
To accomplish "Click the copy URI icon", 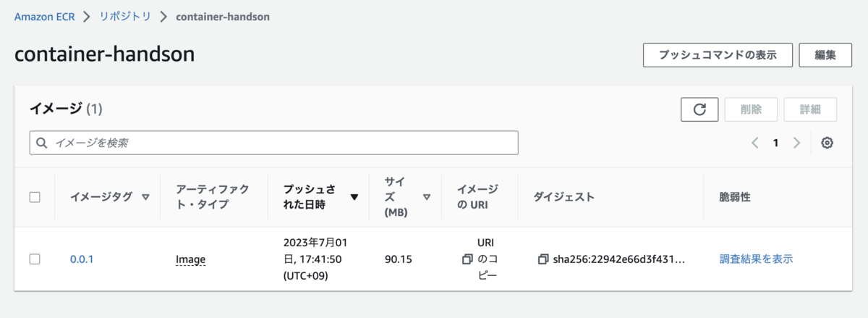I will click(467, 259).
